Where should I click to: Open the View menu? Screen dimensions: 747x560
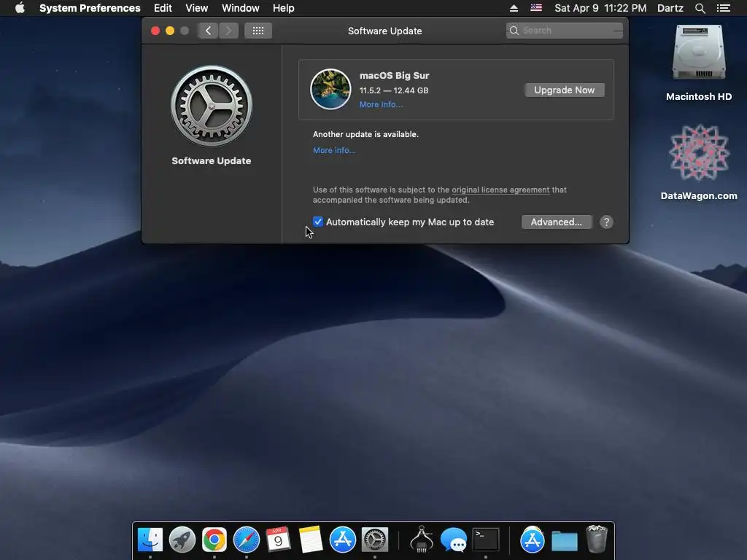(197, 8)
